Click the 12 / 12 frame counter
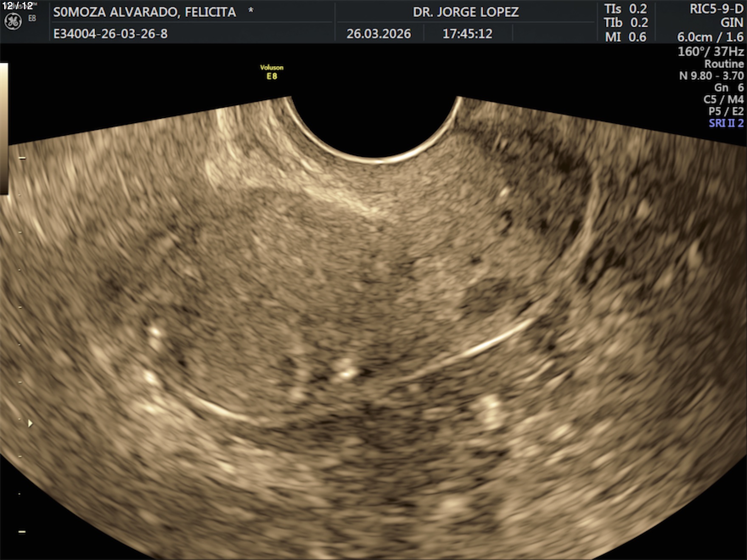 [17, 6]
